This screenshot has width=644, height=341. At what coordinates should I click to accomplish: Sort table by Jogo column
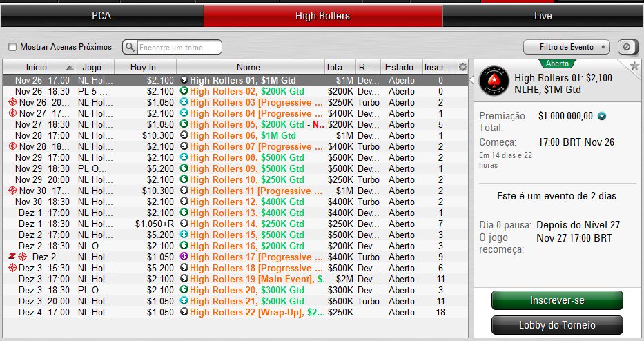point(95,67)
